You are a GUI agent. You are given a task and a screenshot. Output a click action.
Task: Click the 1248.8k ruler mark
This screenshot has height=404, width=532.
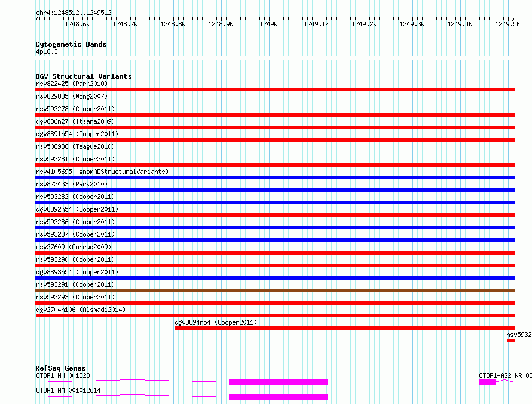click(x=173, y=24)
